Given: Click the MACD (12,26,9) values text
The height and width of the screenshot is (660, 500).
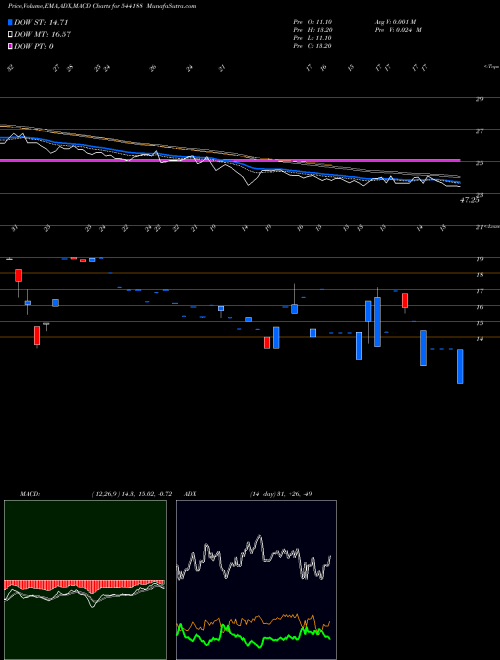Looking at the screenshot, I should pyautogui.click(x=131, y=494).
